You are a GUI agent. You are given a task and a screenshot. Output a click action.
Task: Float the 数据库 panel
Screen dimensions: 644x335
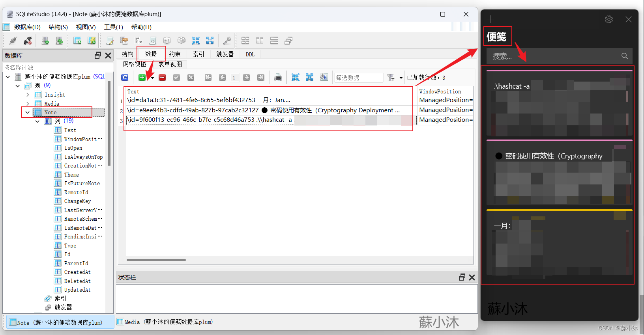pyautogui.click(x=98, y=56)
